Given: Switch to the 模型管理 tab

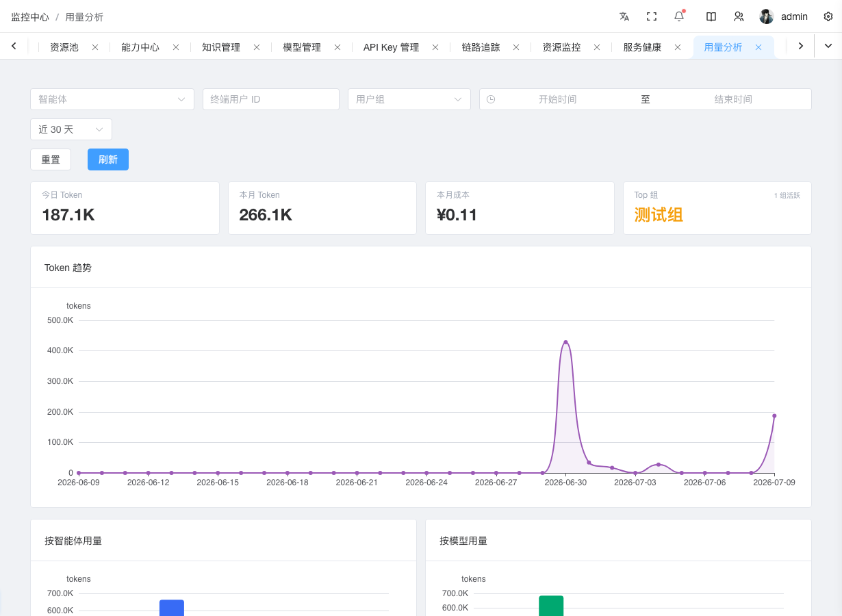Looking at the screenshot, I should 302,47.
